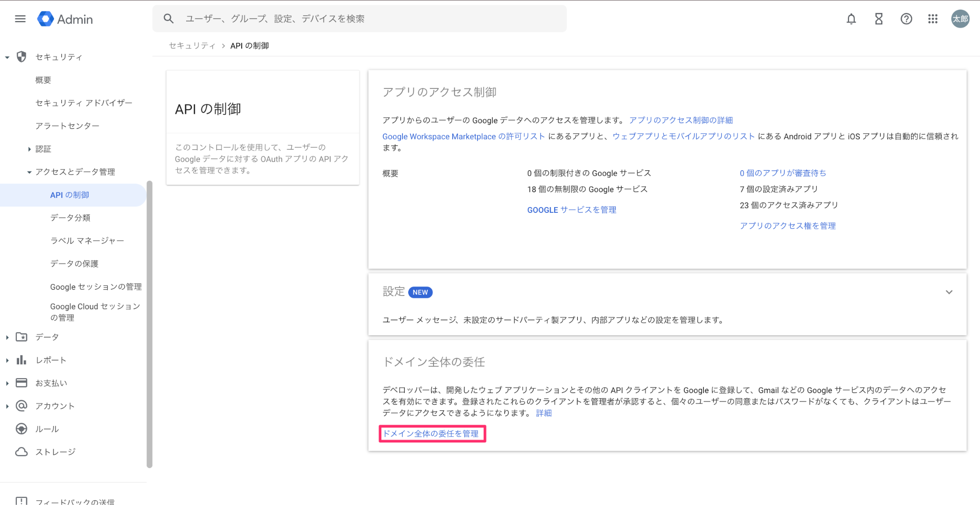980x505 pixels.
Task: Expand the レポート section arrow
Action: point(7,361)
